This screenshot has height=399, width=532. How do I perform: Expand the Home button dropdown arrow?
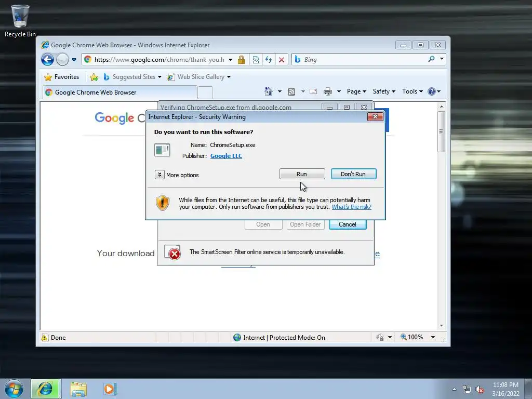pyautogui.click(x=280, y=91)
